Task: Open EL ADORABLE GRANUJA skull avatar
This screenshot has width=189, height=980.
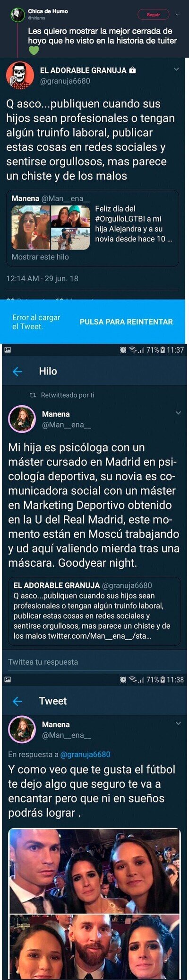Action: click(x=19, y=75)
